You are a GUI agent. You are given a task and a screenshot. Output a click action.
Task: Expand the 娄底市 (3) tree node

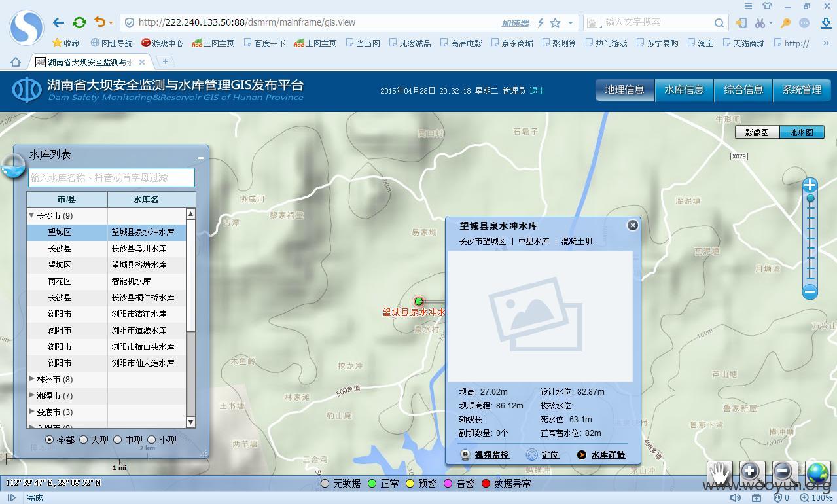tap(31, 411)
